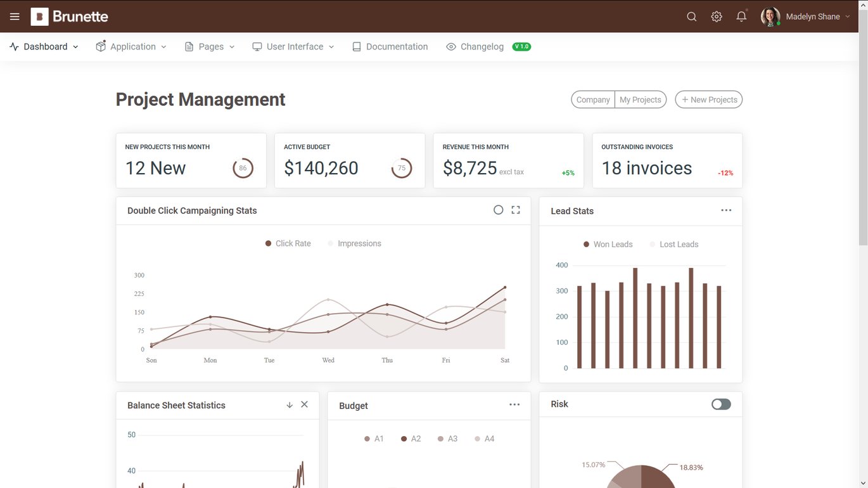The height and width of the screenshot is (488, 868).
Task: Expand the Madelyn Shane user dropdown
Action: click(817, 16)
